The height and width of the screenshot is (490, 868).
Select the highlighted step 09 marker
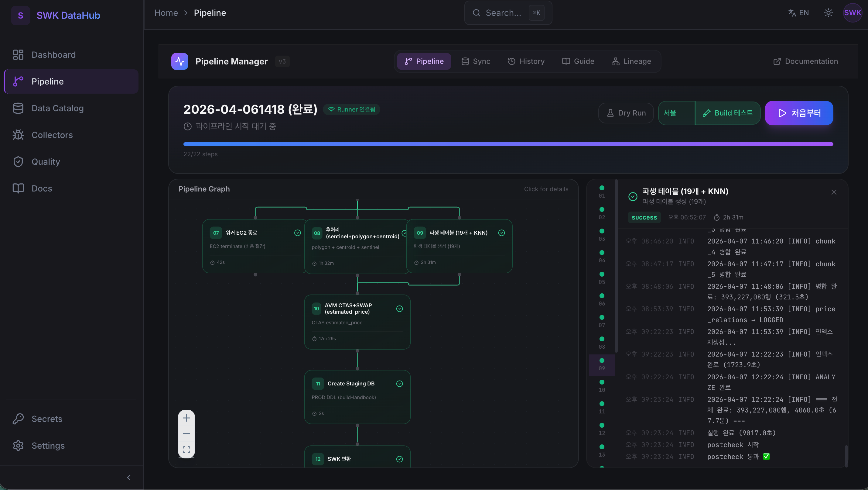pyautogui.click(x=602, y=365)
